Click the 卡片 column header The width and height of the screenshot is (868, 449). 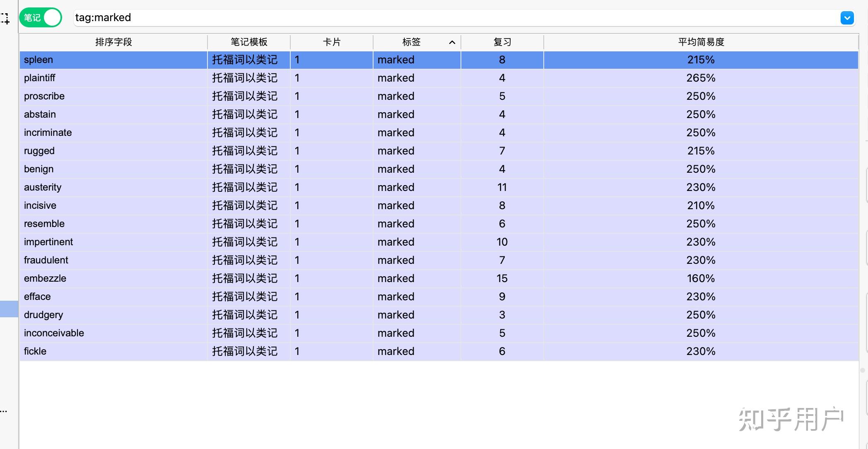click(331, 42)
